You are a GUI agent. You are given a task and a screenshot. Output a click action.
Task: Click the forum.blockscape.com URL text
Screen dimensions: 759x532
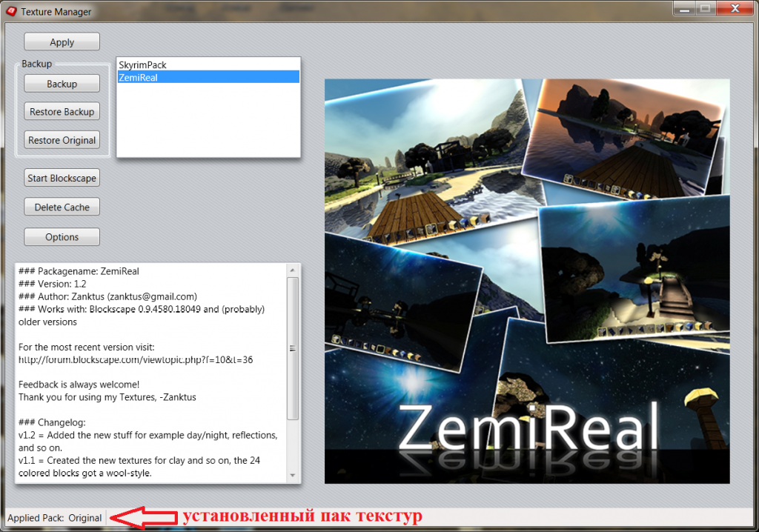[x=136, y=359]
